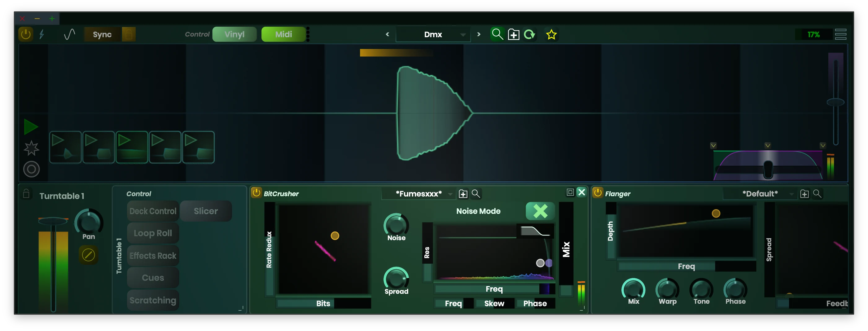Mark the Dmx preset as favorite star
The height and width of the screenshot is (331, 868).
(551, 34)
